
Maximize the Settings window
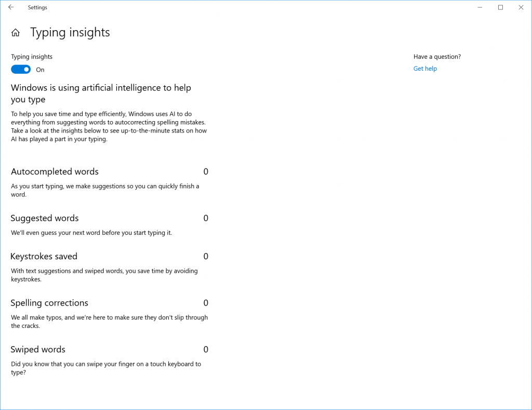pyautogui.click(x=500, y=7)
